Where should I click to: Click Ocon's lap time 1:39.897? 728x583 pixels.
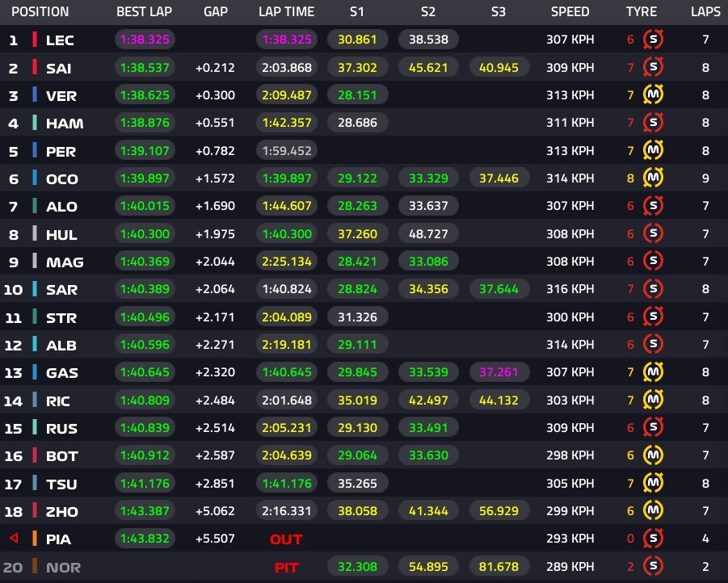(286, 178)
